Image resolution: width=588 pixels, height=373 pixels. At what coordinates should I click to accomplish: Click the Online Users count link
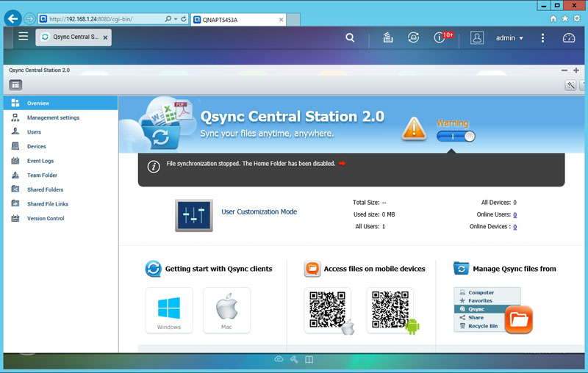coord(514,214)
